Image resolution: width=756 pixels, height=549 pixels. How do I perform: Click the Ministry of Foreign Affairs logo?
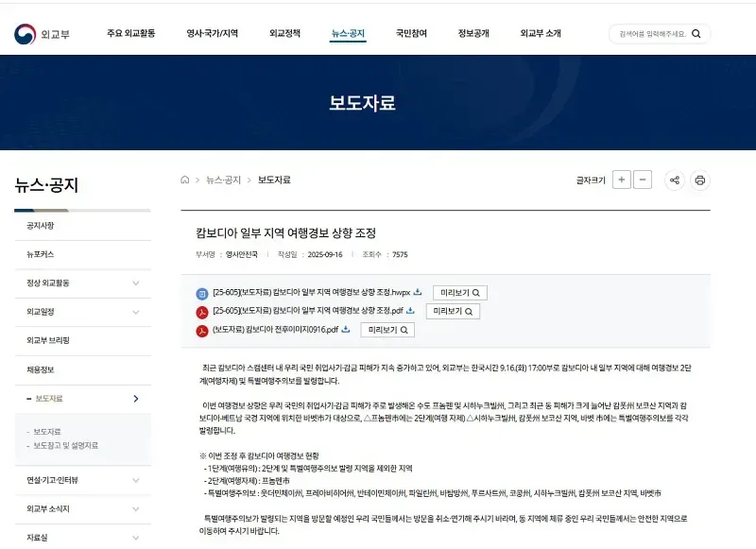tap(42, 34)
